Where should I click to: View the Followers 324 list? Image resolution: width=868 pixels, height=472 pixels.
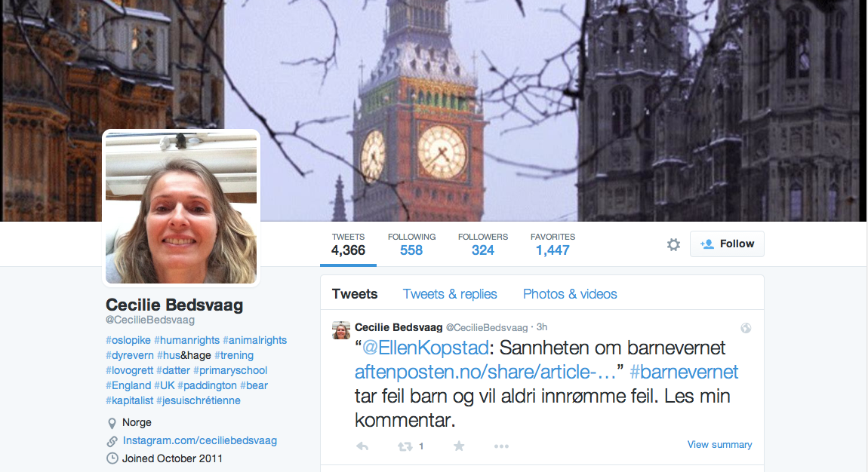point(483,244)
